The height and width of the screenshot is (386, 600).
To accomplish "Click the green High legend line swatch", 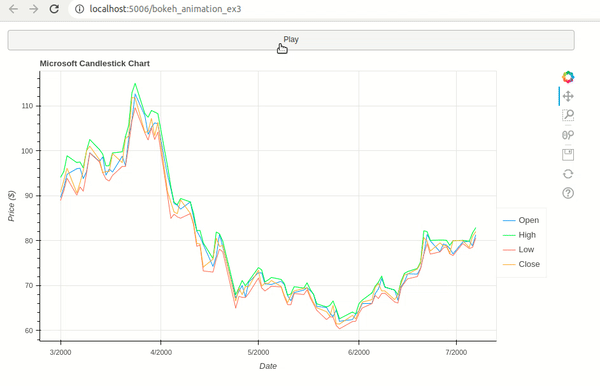I will 509,235.
